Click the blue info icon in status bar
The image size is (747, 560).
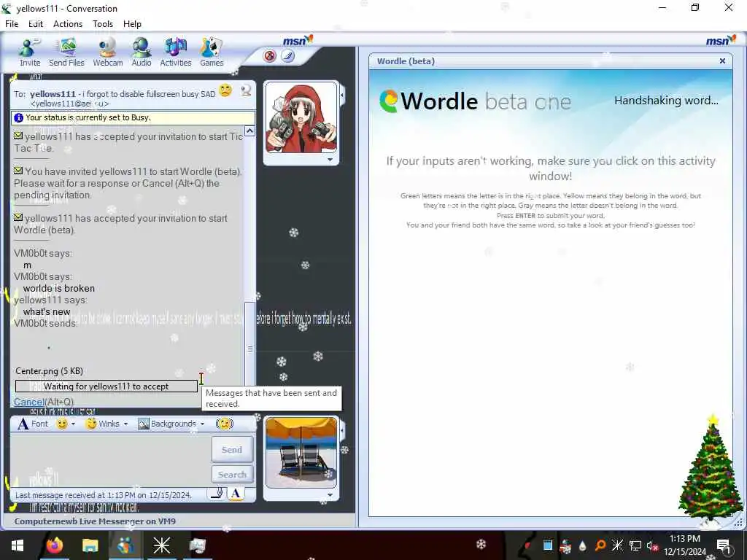pos(18,117)
